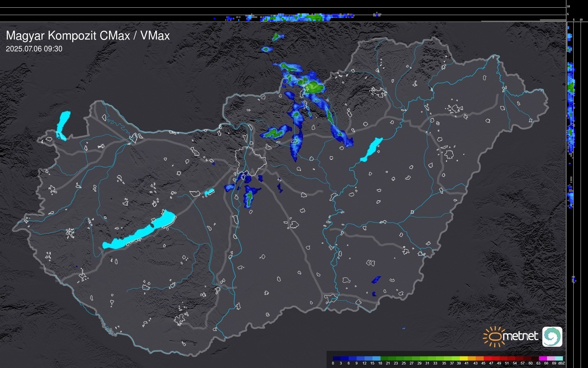Click the dBZ unit label in legend
The image size is (588, 368).
pyautogui.click(x=561, y=363)
